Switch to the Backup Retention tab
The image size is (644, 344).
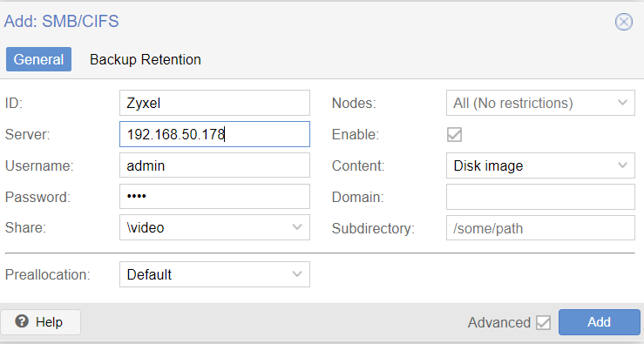coord(146,59)
